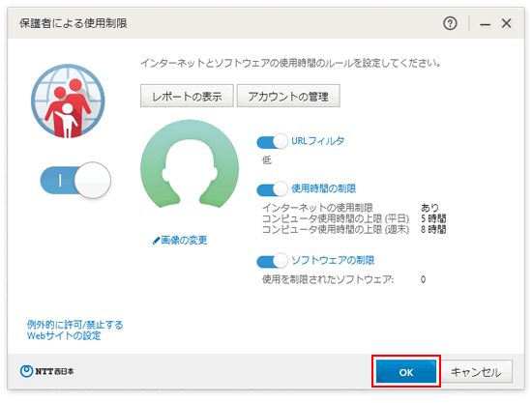532x403 pixels.
Task: Click the アカウントの管理 button
Action: [288, 96]
